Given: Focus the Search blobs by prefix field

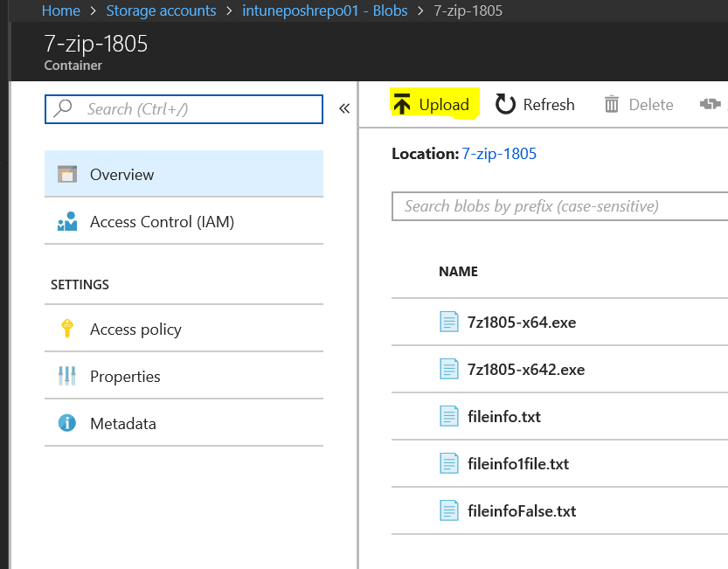Looking at the screenshot, I should 560,206.
